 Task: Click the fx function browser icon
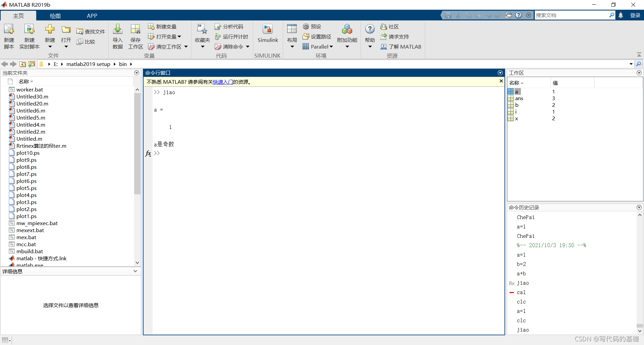click(x=148, y=153)
